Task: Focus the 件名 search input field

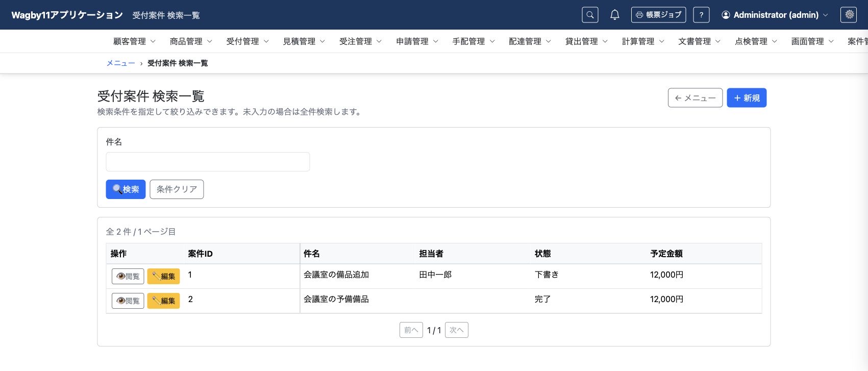Action: click(x=208, y=162)
